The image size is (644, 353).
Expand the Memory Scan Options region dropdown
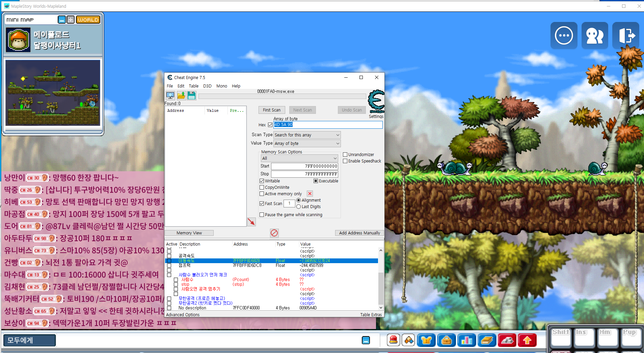299,158
